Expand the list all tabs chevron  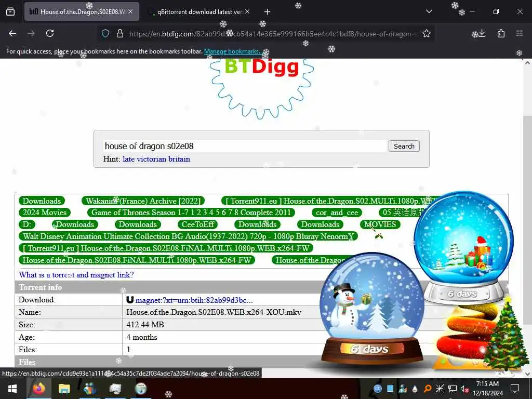[x=429, y=11]
